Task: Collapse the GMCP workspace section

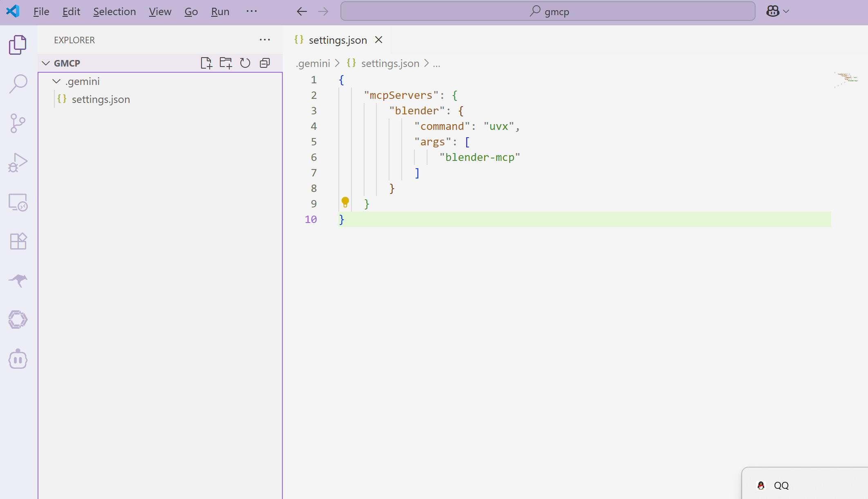Action: pos(46,63)
